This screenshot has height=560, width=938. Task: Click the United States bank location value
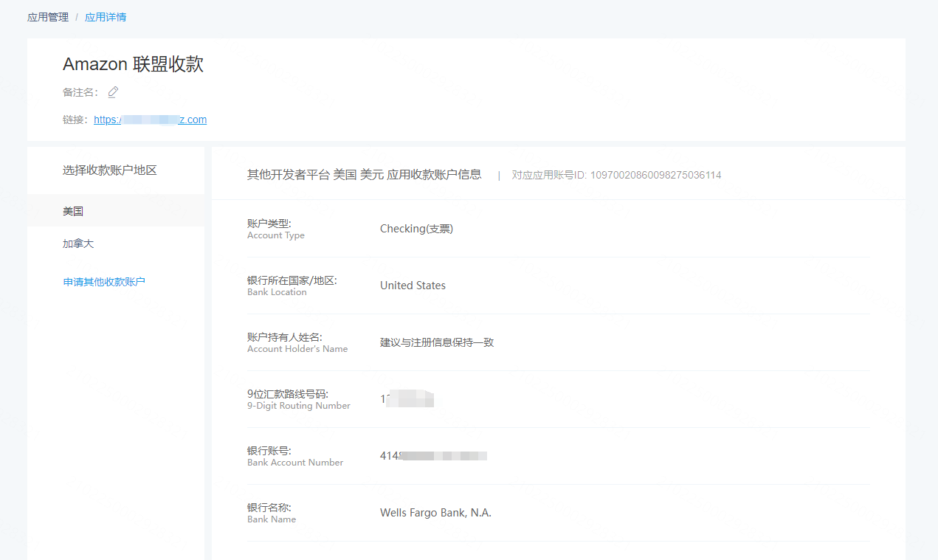coord(413,286)
